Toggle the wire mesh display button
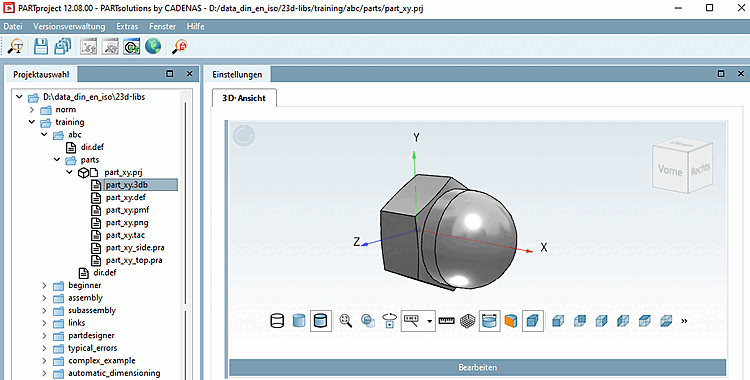Viewport: 750px width, 380px height. coord(467,321)
